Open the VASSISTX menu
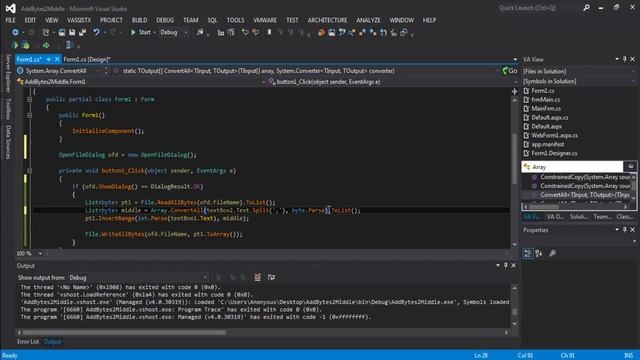 tap(79, 20)
